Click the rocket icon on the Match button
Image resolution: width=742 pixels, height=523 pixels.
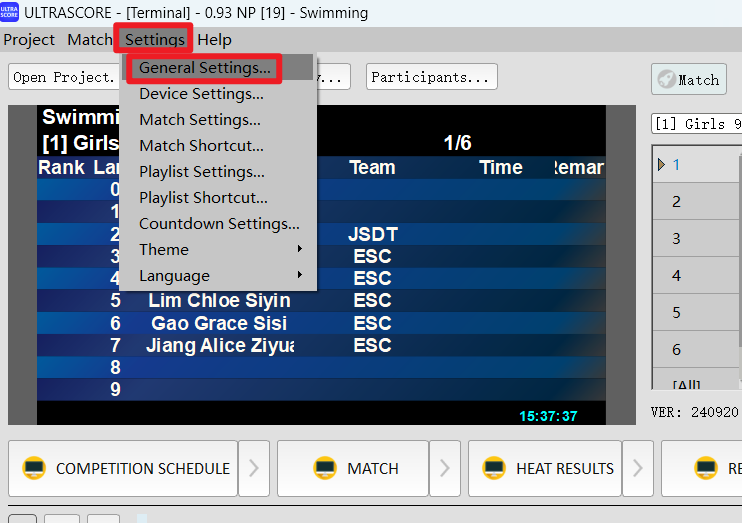pos(665,80)
